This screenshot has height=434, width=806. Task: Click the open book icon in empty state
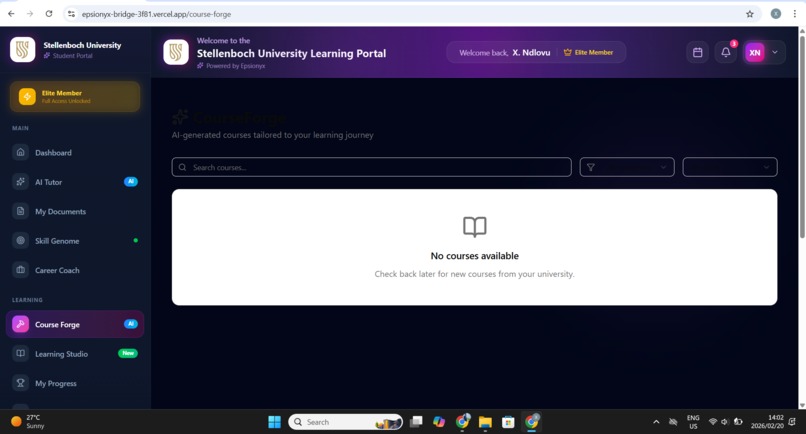pos(474,227)
